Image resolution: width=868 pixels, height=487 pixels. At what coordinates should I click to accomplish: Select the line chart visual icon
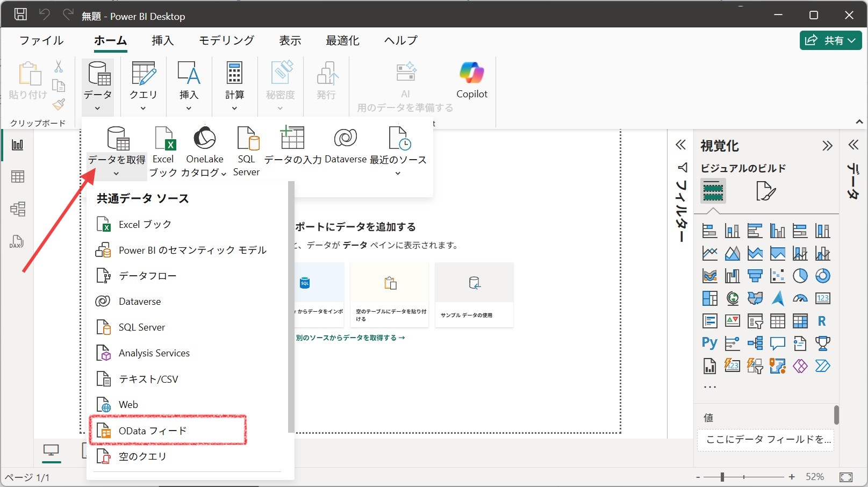click(709, 253)
